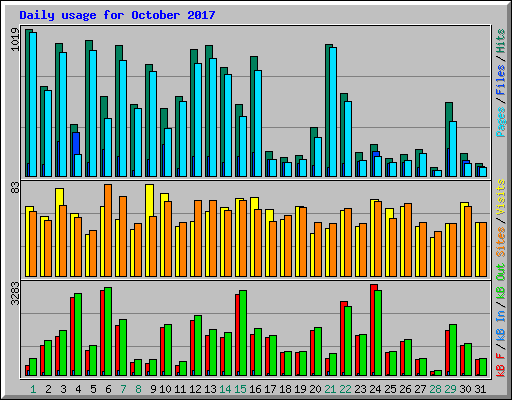This screenshot has height=400, width=512.
Task: Select day "2" on the x-axis
Action: (48, 389)
